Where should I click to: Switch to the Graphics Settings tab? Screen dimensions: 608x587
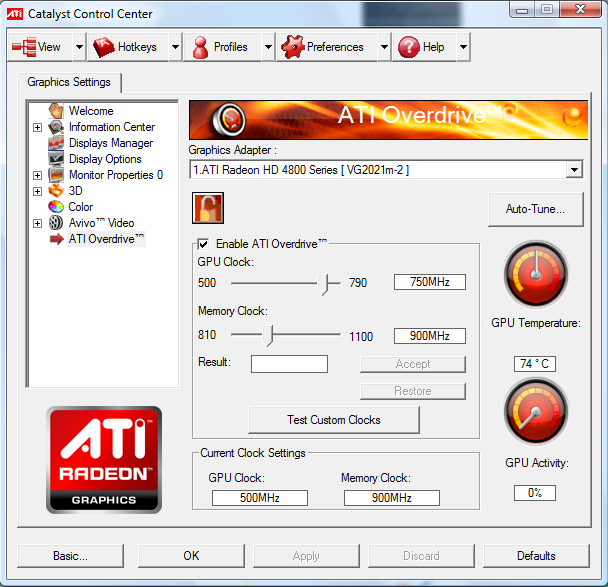click(x=69, y=82)
